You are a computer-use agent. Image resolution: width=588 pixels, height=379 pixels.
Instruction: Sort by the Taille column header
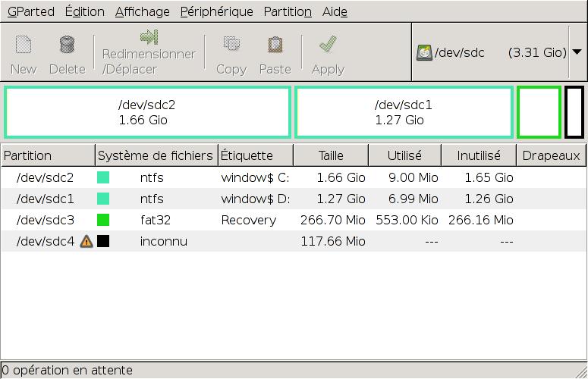tap(331, 155)
